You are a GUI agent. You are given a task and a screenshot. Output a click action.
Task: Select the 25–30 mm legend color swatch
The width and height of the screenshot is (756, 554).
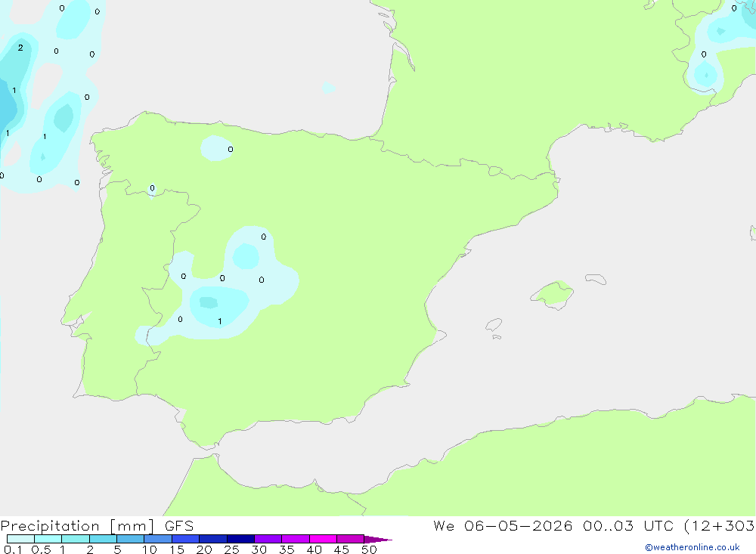point(240,539)
